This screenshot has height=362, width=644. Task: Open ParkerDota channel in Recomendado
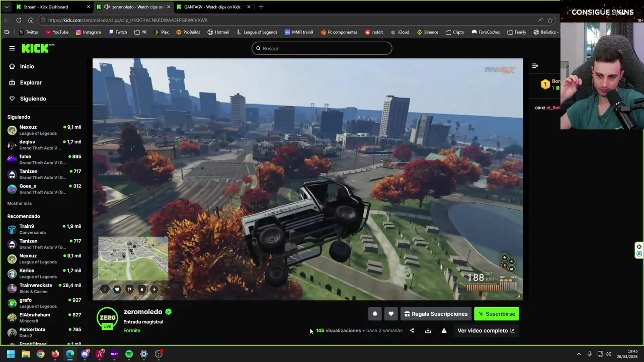(x=44, y=332)
